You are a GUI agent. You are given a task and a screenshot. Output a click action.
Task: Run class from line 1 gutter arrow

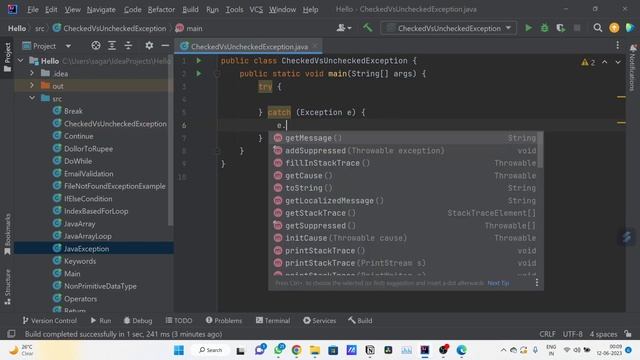[199, 61]
